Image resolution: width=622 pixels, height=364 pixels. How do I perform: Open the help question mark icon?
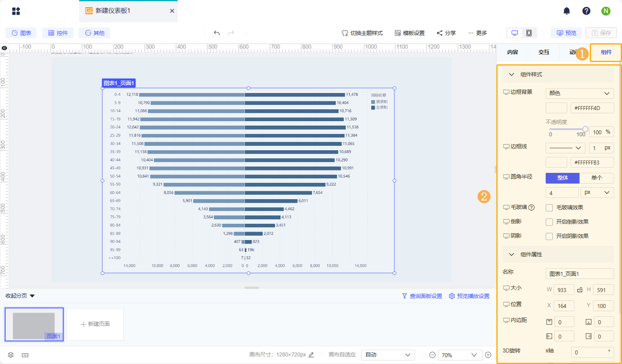coord(586,11)
